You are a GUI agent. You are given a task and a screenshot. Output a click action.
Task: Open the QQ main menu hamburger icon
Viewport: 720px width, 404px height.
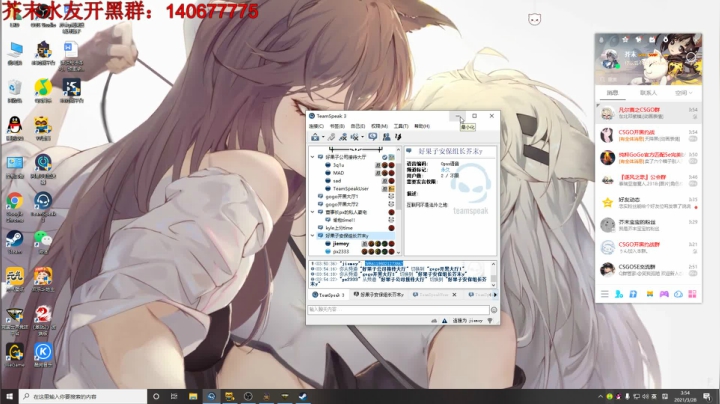point(605,294)
